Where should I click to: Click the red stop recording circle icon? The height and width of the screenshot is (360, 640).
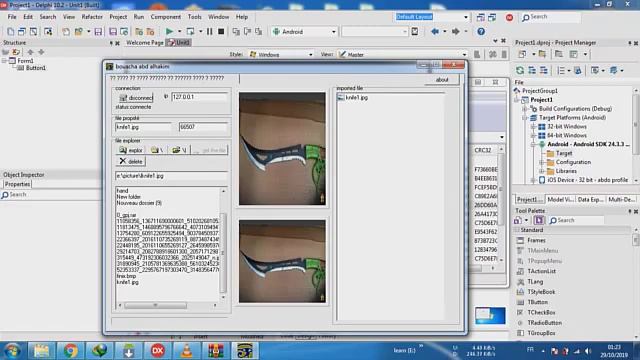tap(509, 17)
